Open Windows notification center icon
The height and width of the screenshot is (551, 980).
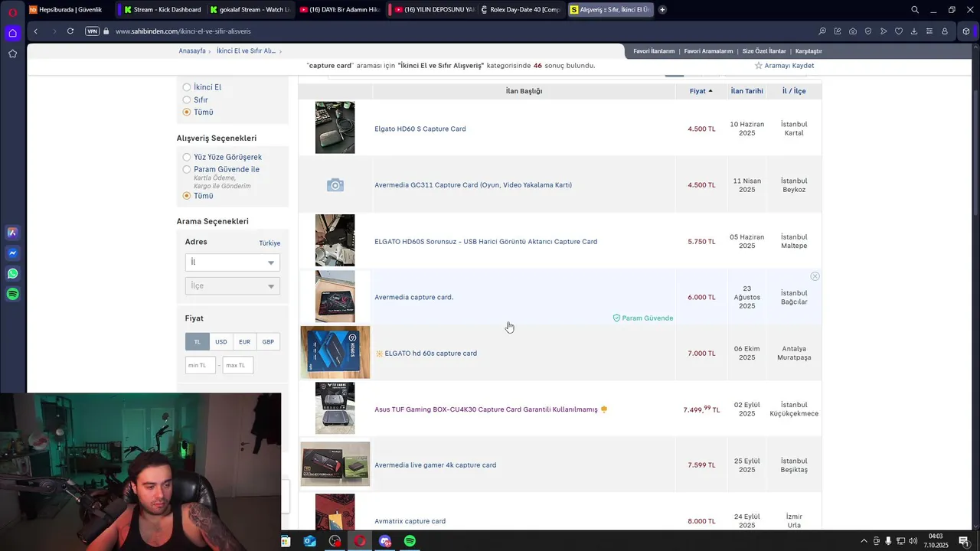tap(964, 541)
